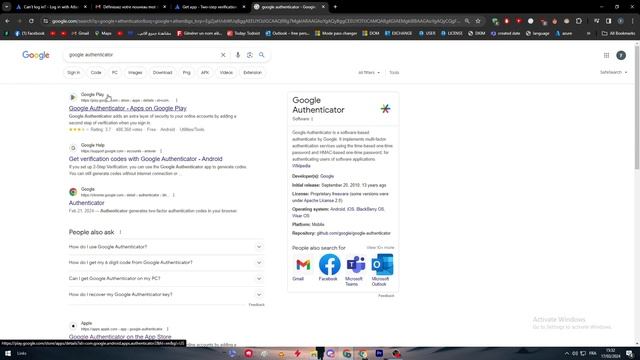Clear the search box with the X icon
Screen dimensions: 640x360
pyautogui.click(x=223, y=55)
